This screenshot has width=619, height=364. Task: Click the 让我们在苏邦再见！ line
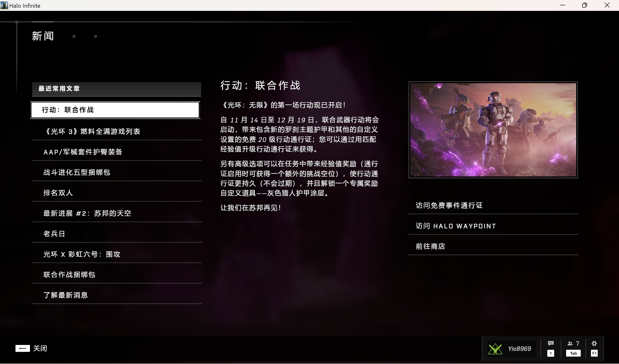click(251, 208)
